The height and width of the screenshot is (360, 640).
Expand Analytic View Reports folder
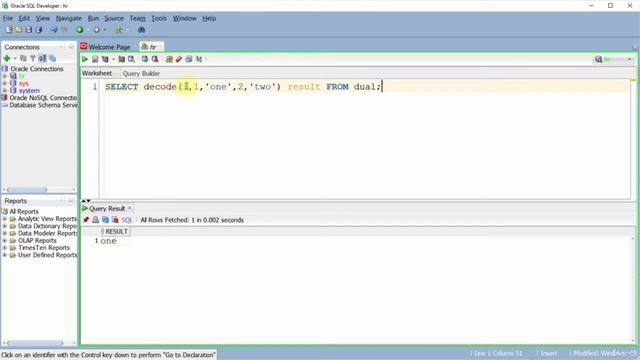5,219
